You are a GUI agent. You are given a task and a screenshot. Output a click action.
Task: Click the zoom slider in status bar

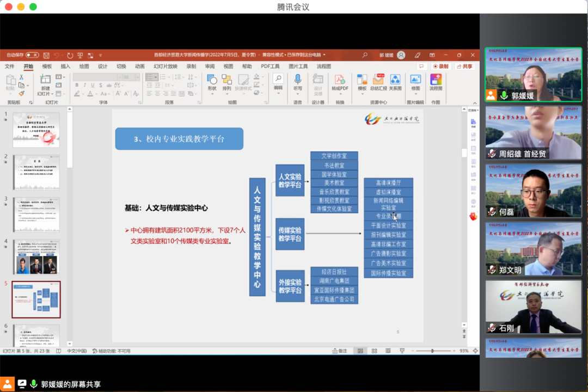click(x=433, y=351)
